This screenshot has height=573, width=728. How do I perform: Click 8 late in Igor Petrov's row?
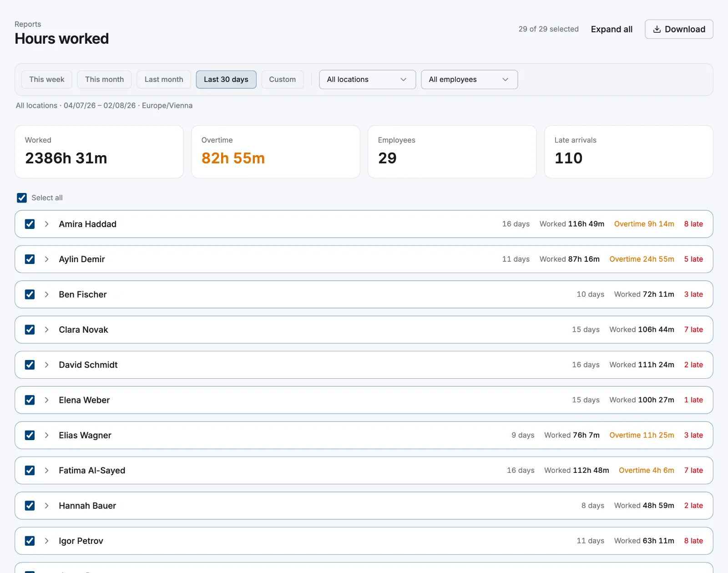[693, 541]
